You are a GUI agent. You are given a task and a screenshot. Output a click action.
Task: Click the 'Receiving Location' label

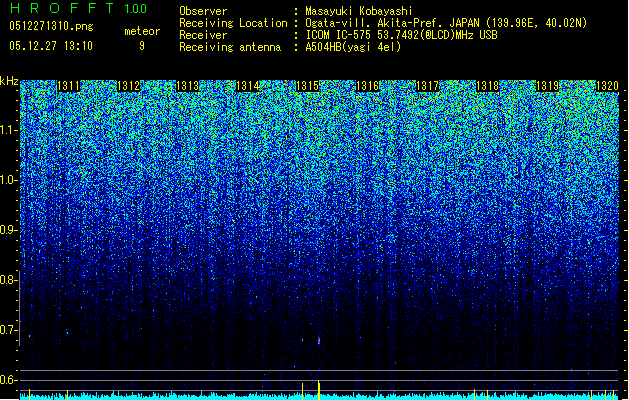(233, 23)
